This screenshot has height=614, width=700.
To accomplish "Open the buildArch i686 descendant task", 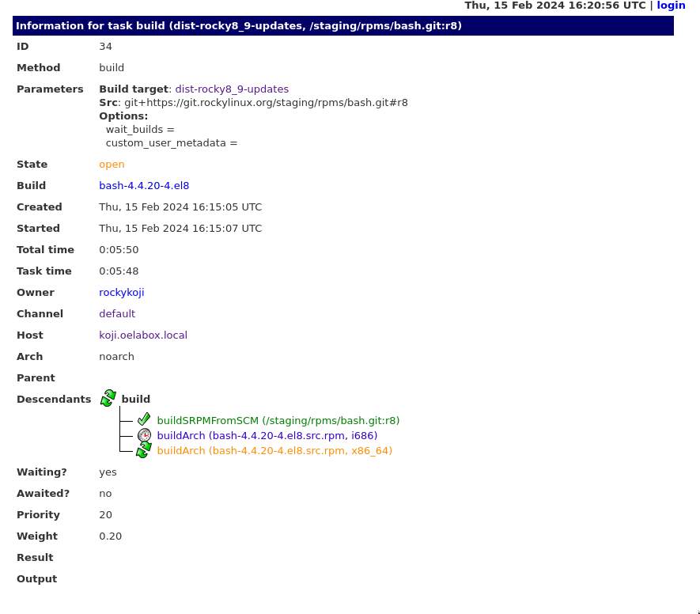I will click(x=267, y=435).
